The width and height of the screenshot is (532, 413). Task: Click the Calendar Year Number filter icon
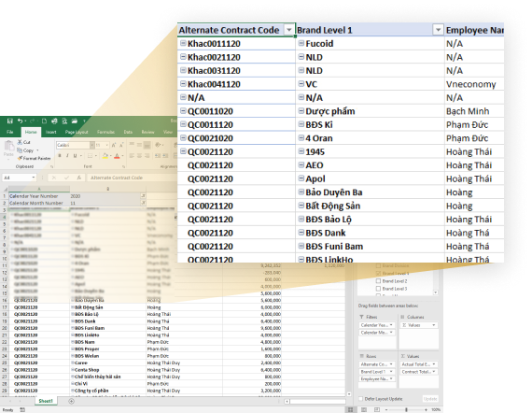(x=143, y=196)
